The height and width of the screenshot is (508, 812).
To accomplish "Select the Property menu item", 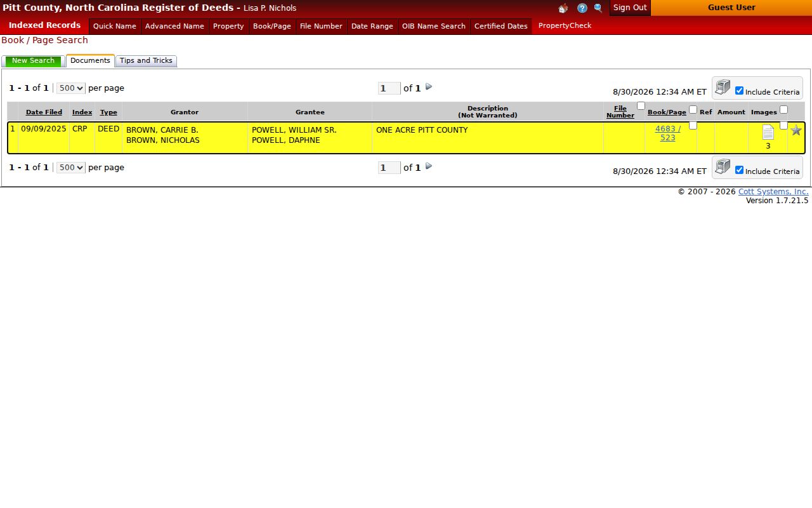I will tap(228, 26).
